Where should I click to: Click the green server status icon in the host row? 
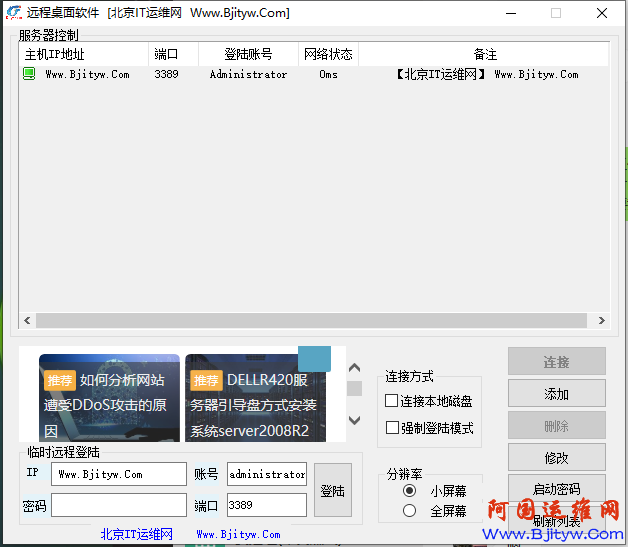coord(29,74)
